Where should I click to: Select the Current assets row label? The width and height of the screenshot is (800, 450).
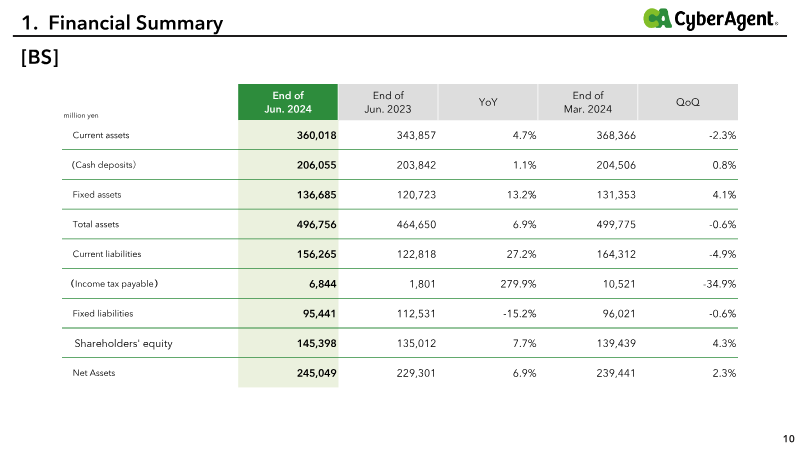click(x=101, y=135)
